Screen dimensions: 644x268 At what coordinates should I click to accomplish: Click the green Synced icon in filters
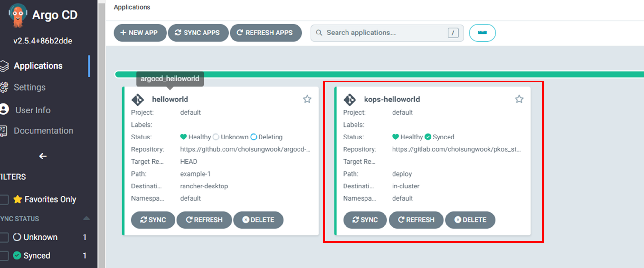(17, 255)
